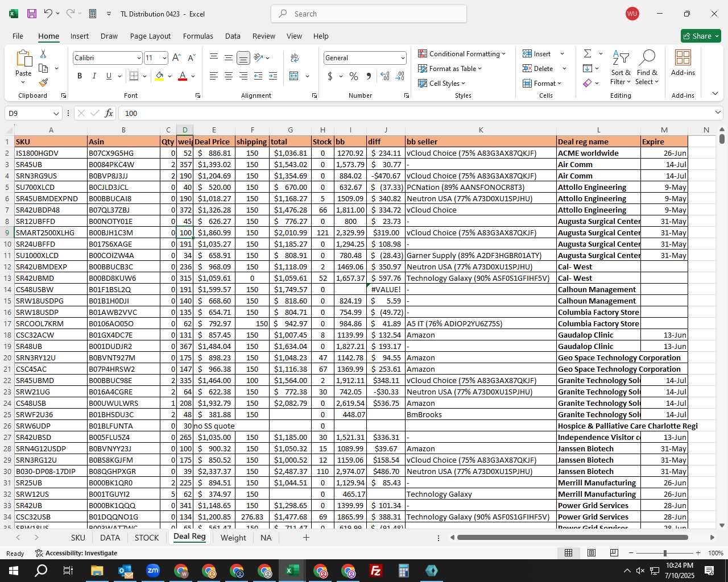
Task: Expand the Cell Styles menu
Action: [x=441, y=83]
